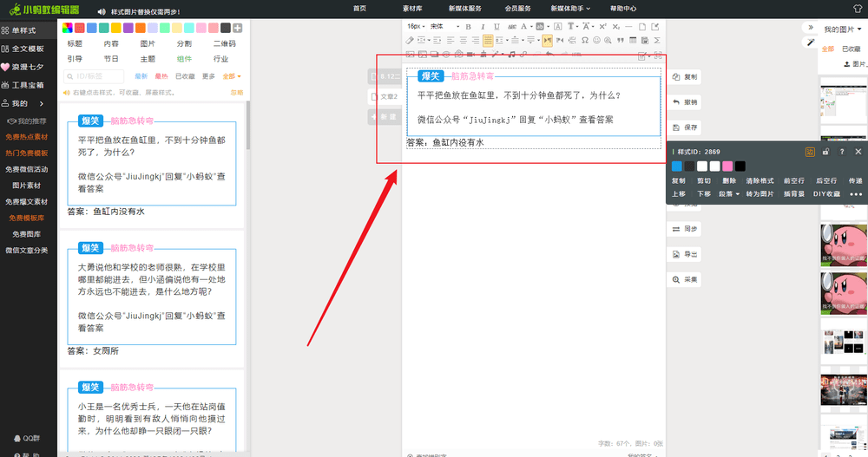This screenshot has width=868, height=457.
Task: Open the 素材库 menu
Action: (x=412, y=9)
